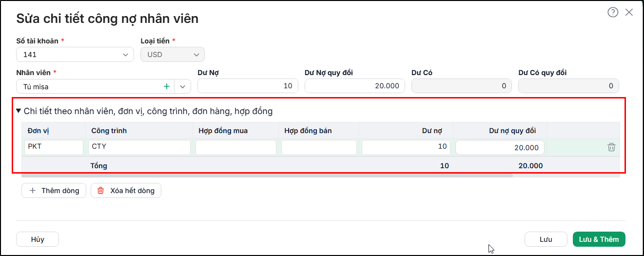Click the empty Hợp đồng bán cell
Screen dimensions: 644x256
point(319,147)
